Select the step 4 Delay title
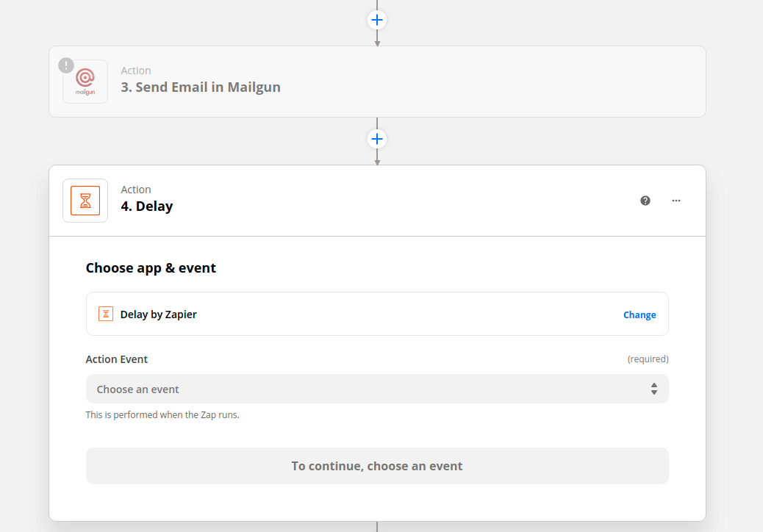Viewport: 763px width, 532px height. 147,206
